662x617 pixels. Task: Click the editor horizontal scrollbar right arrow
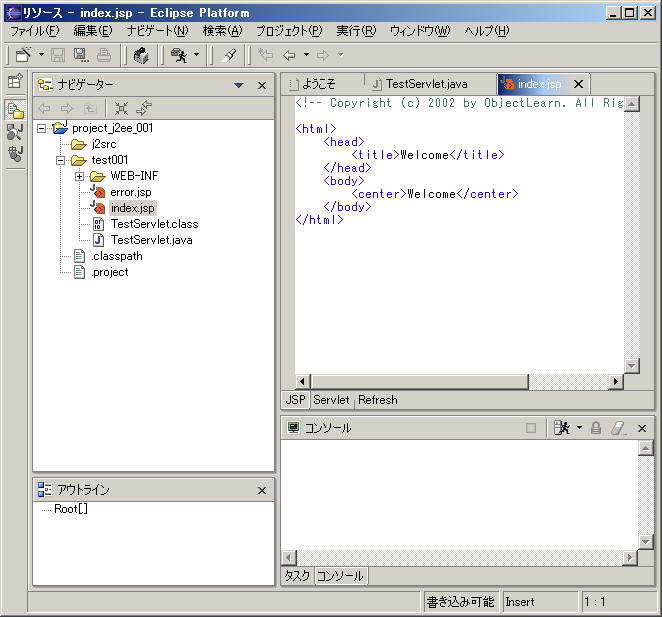tap(615, 381)
